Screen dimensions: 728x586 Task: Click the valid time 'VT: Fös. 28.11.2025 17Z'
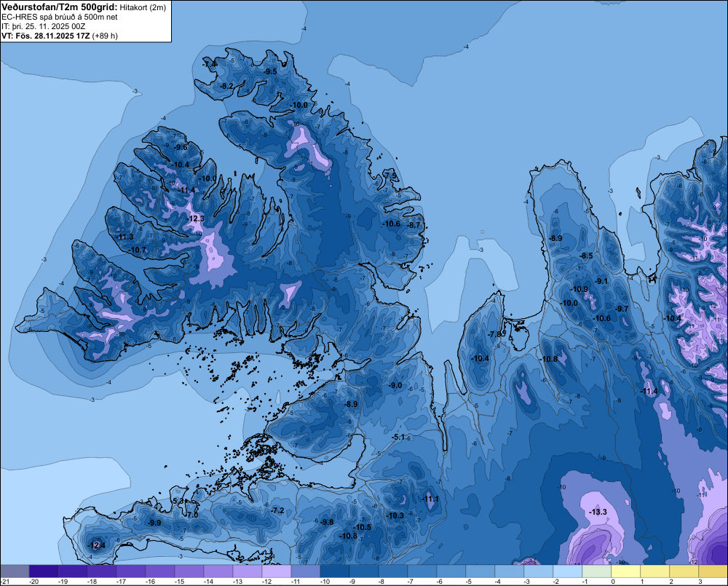(x=45, y=36)
